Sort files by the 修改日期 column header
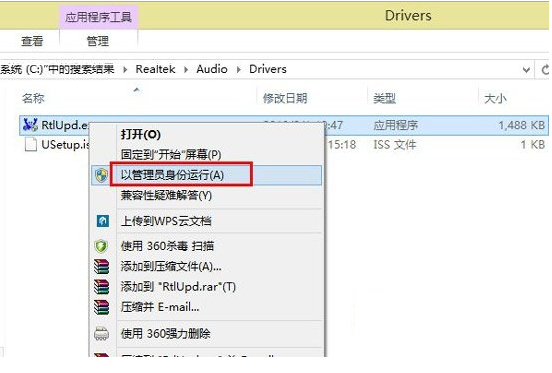Screen dimensions: 552x373 pos(285,98)
